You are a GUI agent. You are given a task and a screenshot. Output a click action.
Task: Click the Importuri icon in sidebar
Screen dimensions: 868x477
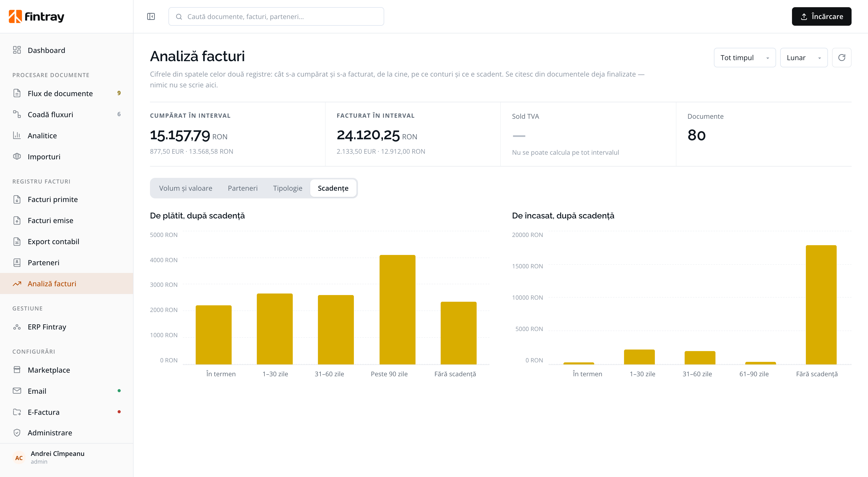click(17, 157)
